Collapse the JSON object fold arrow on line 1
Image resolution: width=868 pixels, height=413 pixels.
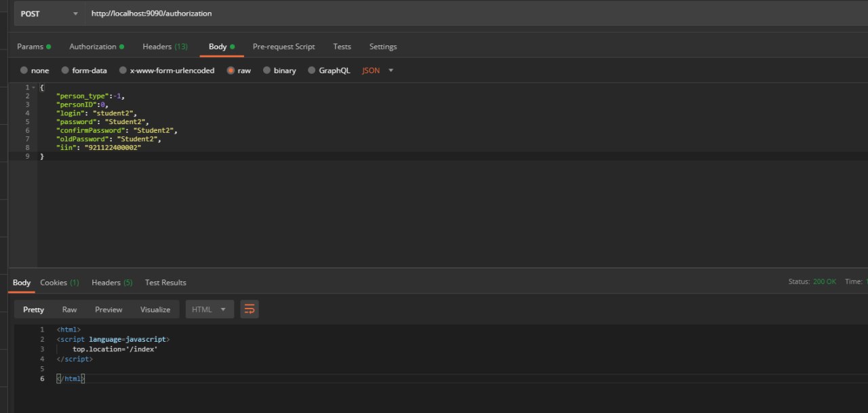coord(34,87)
